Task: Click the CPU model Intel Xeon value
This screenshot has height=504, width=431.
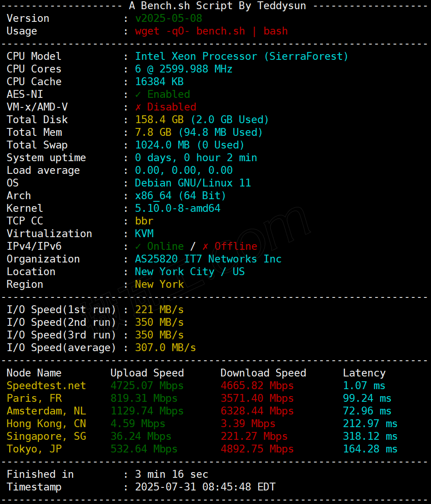Action: [241, 56]
